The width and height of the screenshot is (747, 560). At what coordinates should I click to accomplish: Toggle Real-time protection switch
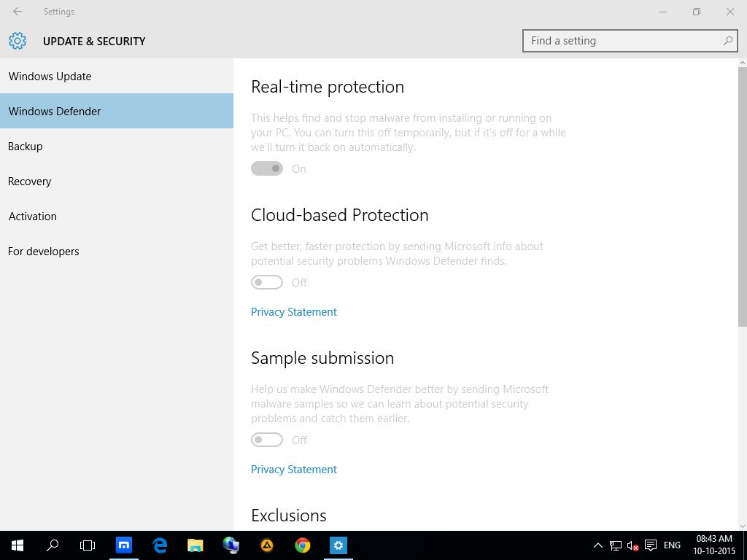tap(267, 168)
